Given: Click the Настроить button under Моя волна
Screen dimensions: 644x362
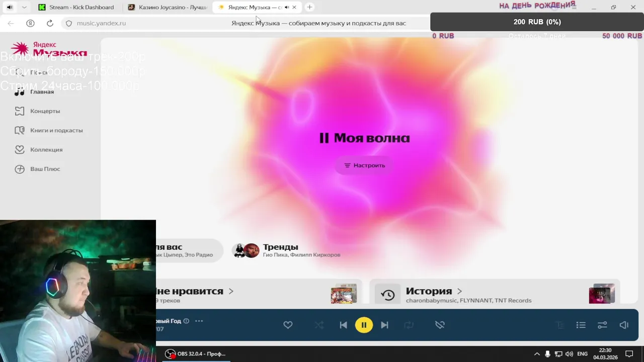Looking at the screenshot, I should [x=365, y=165].
